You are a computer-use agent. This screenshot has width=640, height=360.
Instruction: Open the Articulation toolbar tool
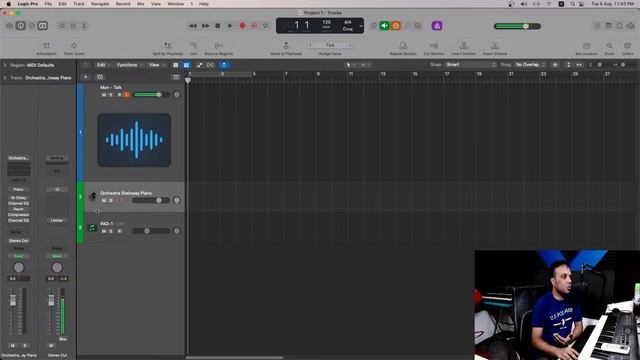[x=46, y=45]
